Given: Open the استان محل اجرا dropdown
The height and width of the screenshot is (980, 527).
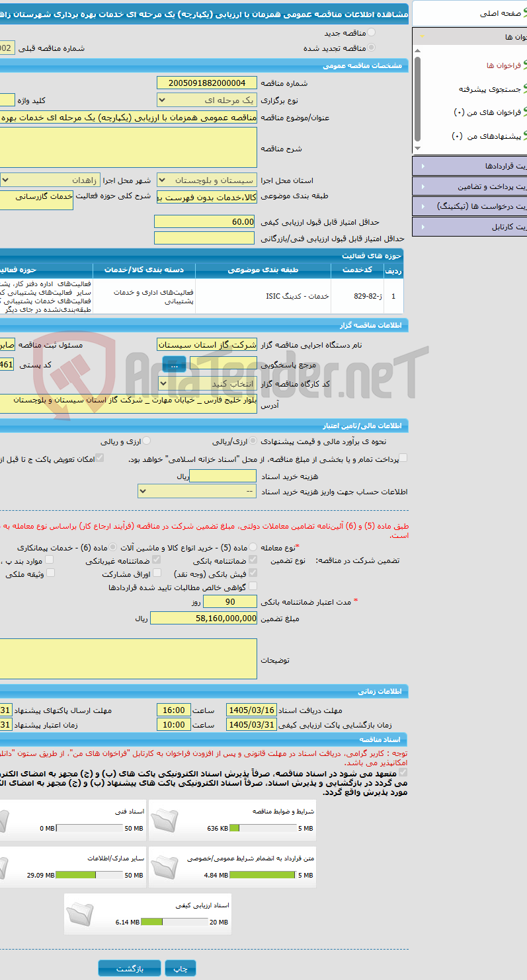Looking at the screenshot, I should (x=207, y=180).
